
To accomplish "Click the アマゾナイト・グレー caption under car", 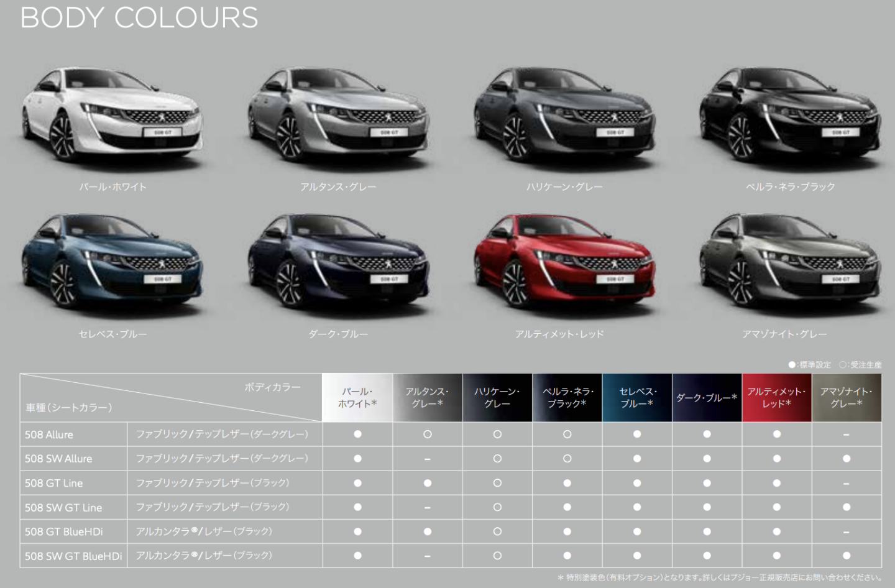I will click(784, 334).
